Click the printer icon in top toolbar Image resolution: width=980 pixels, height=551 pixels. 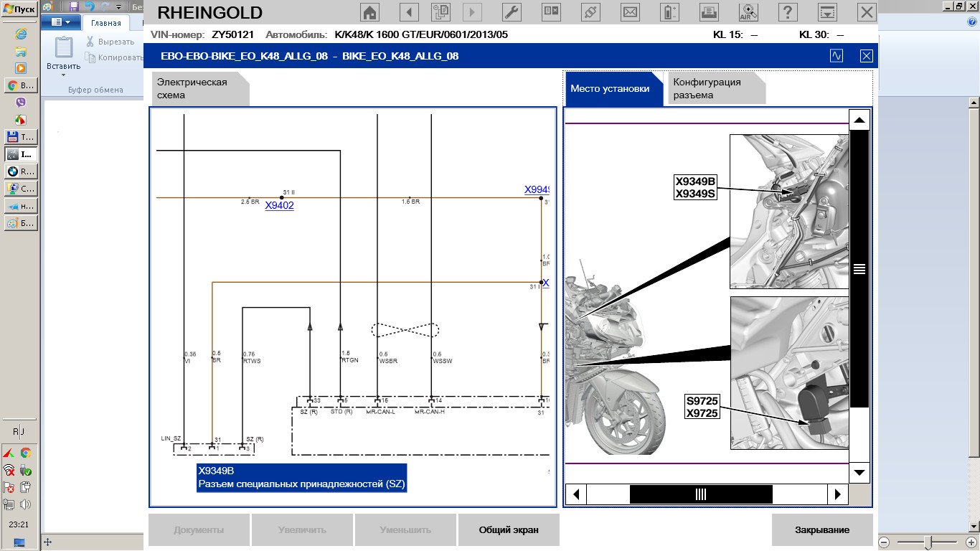pyautogui.click(x=709, y=12)
